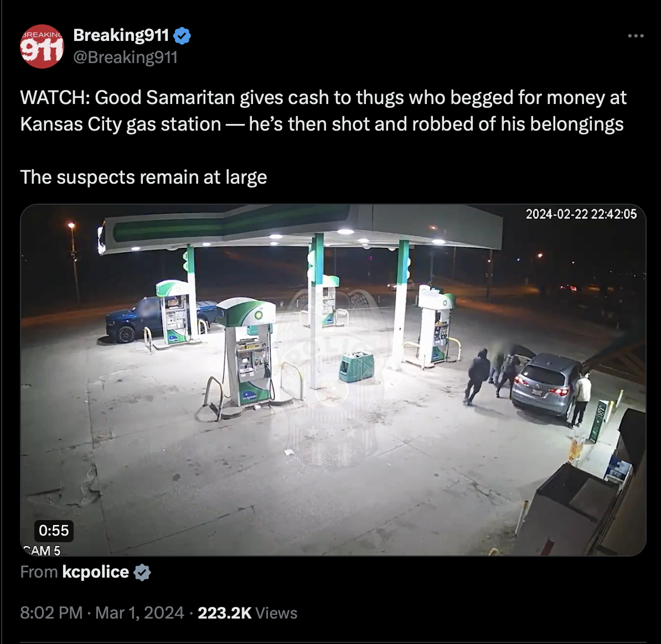
Task: Click the 2024-02-22 22:42:05 video timestamp overlay
Action: (581, 214)
